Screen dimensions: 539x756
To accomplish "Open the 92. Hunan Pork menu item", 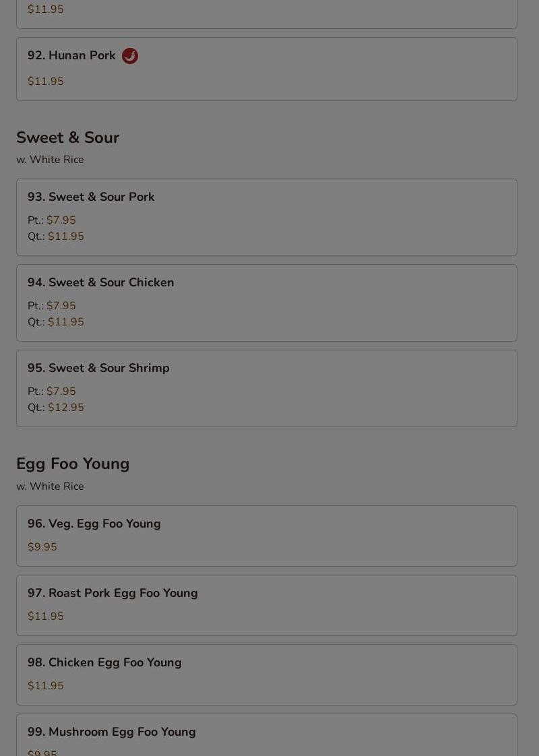I will pyautogui.click(x=267, y=69).
